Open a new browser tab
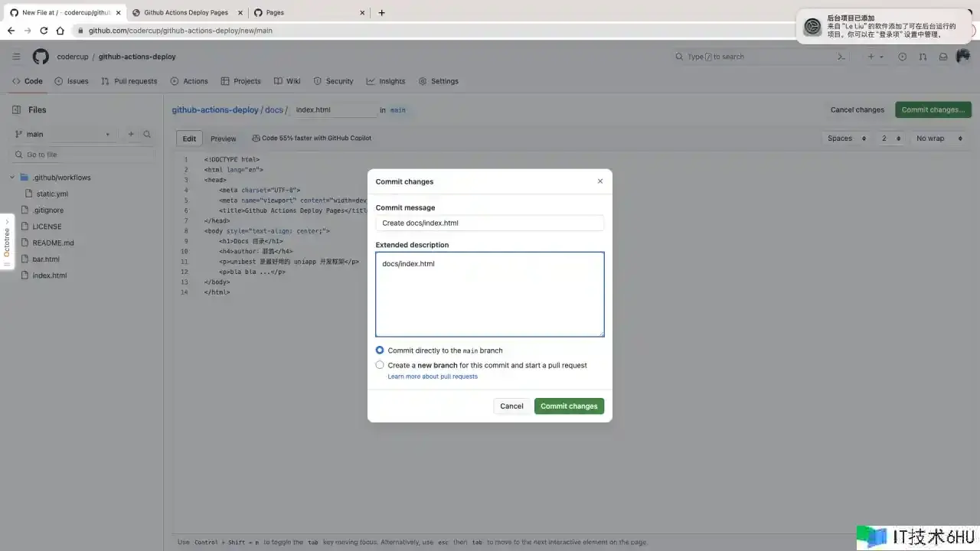980x551 pixels. (x=382, y=12)
